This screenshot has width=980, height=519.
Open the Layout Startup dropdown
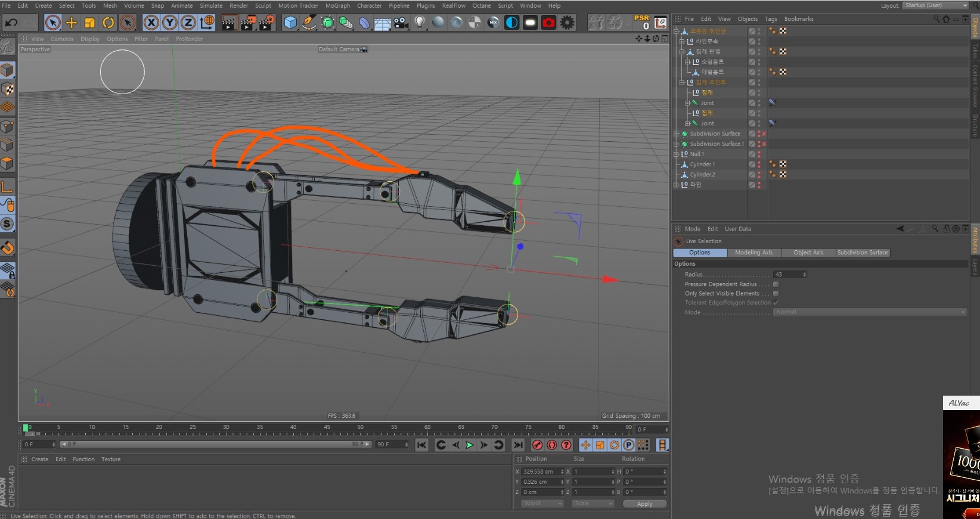point(935,5)
